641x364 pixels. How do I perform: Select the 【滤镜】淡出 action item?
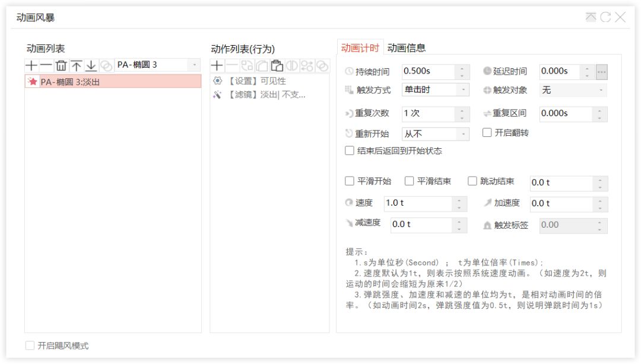point(266,95)
